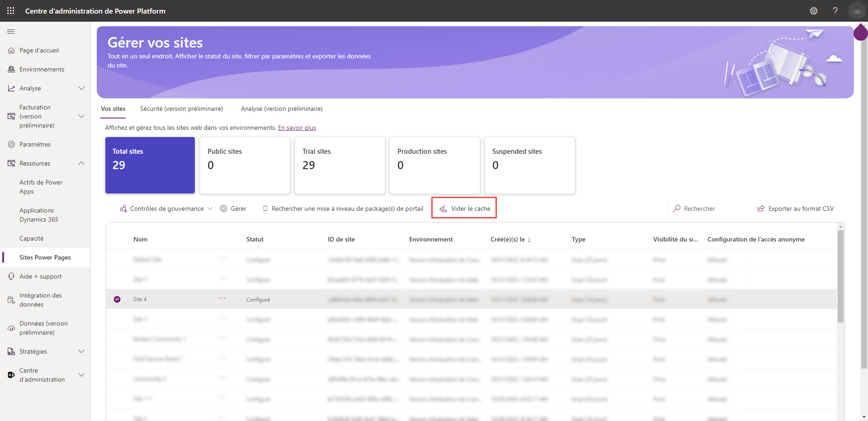Click the table vertical scrollbar thumb

pos(840,276)
